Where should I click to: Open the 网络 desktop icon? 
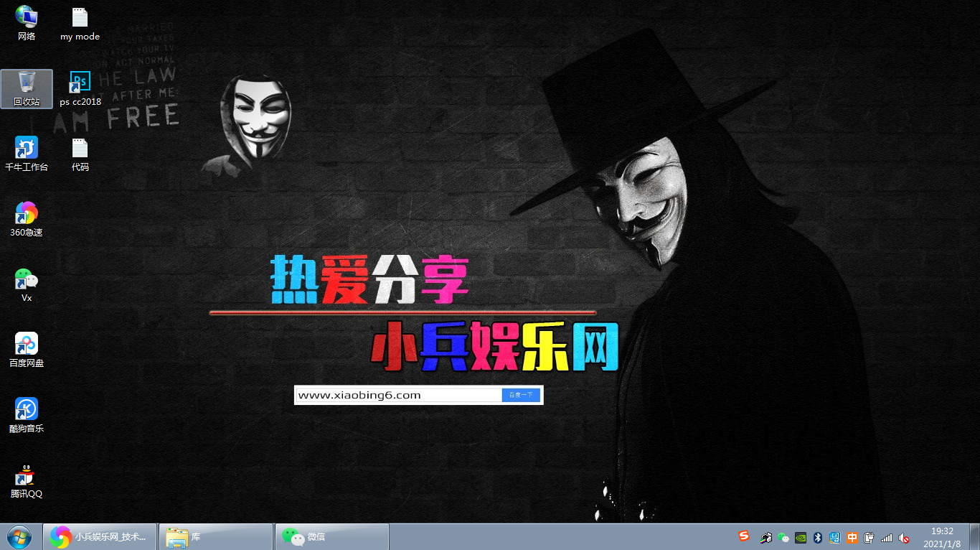(27, 22)
